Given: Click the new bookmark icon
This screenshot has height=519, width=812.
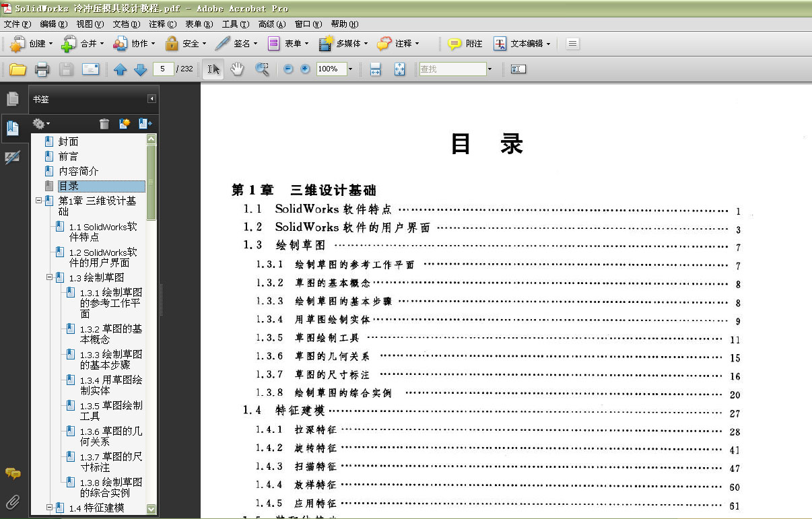Looking at the screenshot, I should point(125,123).
